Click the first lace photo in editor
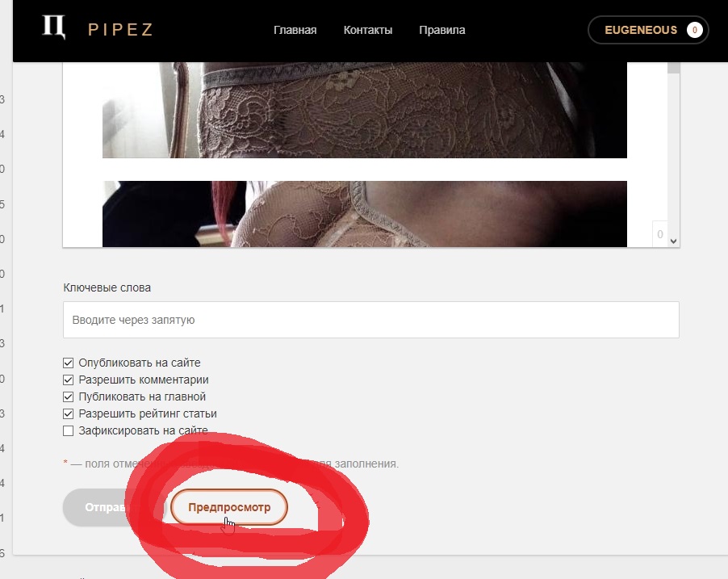Image resolution: width=728 pixels, height=579 pixels. (x=365, y=110)
